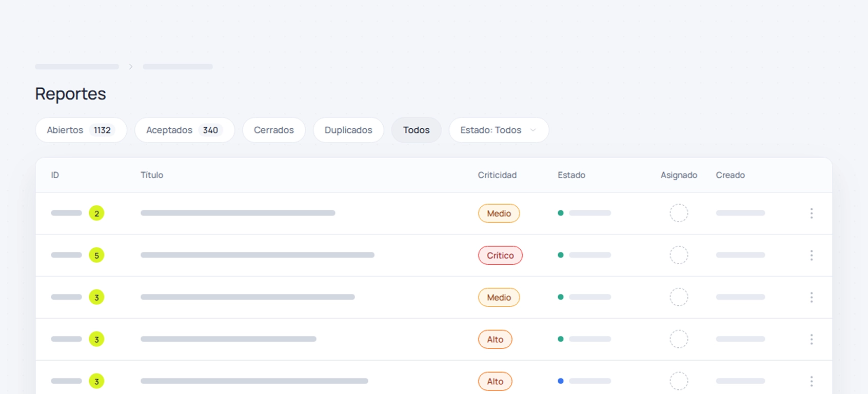Viewport: 868px width, 394px height.
Task: Click the assignee circle in the badge 2 row
Action: (679, 213)
